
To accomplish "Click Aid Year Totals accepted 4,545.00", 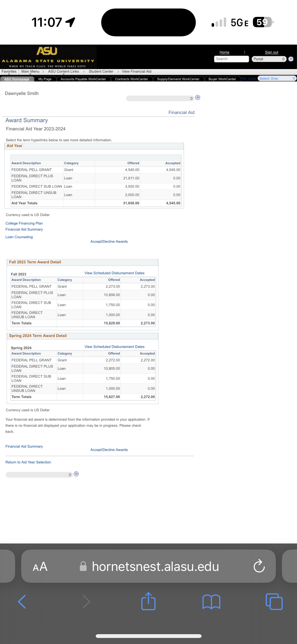I will (173, 203).
